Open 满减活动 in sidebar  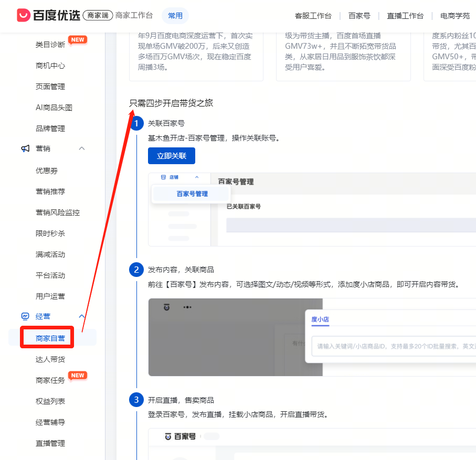point(50,254)
